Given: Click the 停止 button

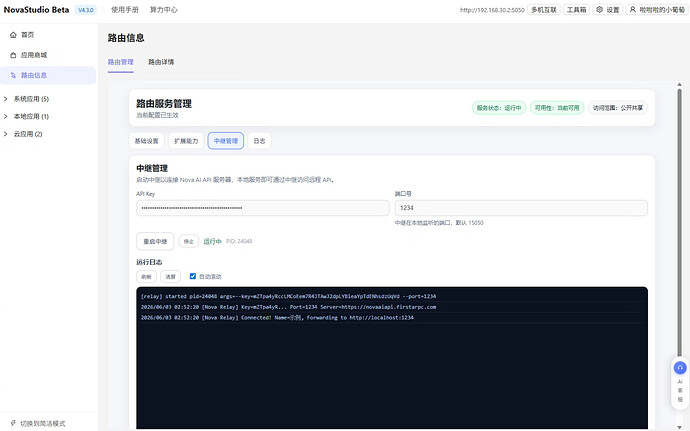Looking at the screenshot, I should click(x=189, y=241).
